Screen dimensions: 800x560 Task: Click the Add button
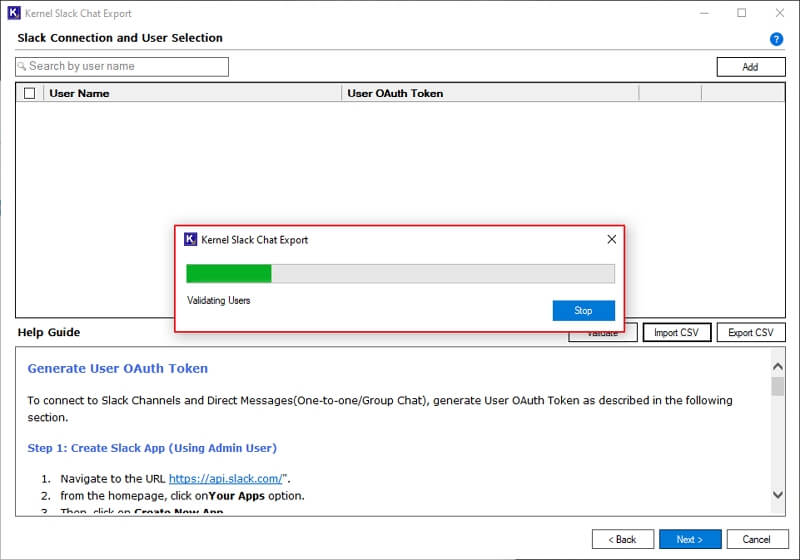751,67
